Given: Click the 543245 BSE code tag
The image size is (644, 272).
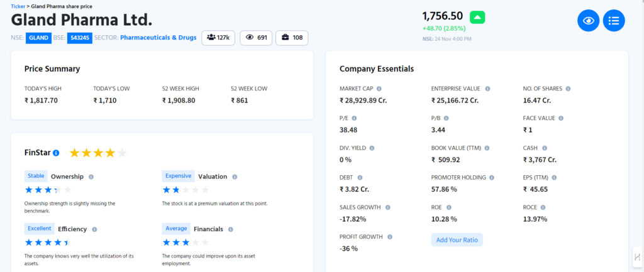Looking at the screenshot, I should click(x=79, y=38).
